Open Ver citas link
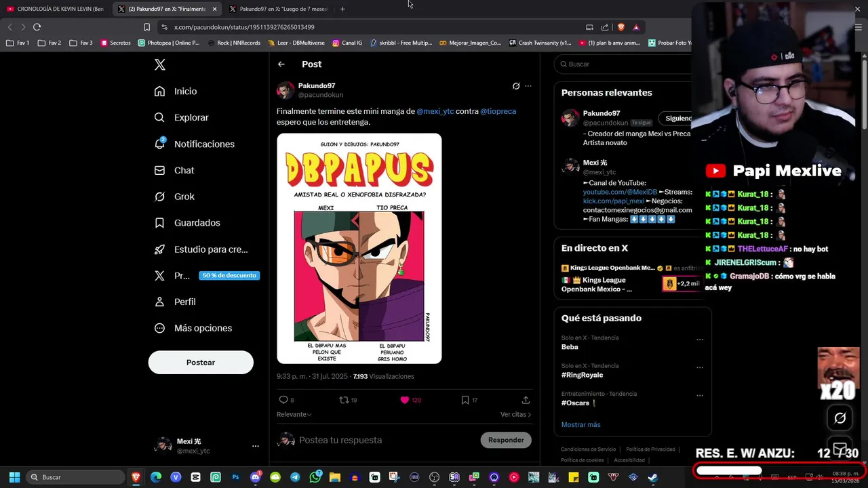The image size is (868, 488). point(515,414)
